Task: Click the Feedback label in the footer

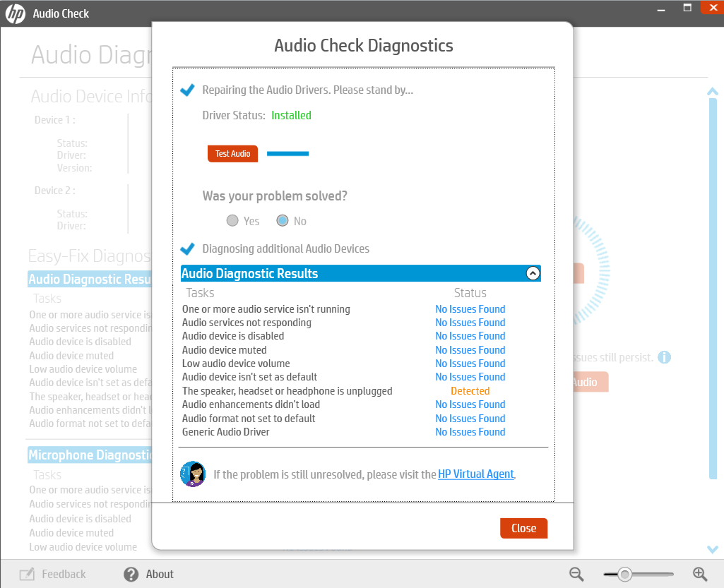Action: [64, 574]
